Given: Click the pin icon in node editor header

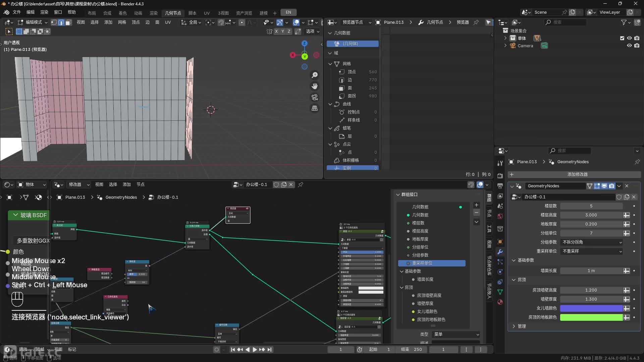Looking at the screenshot, I should [301, 185].
